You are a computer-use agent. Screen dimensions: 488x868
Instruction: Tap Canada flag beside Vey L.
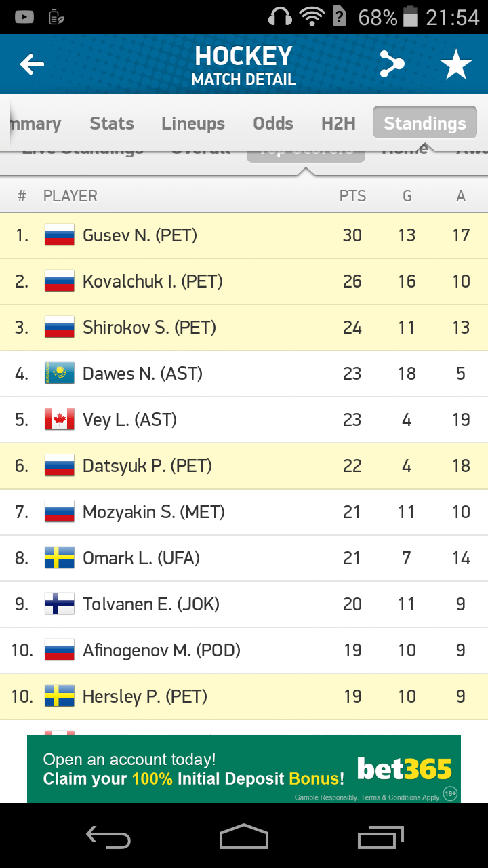(x=60, y=420)
